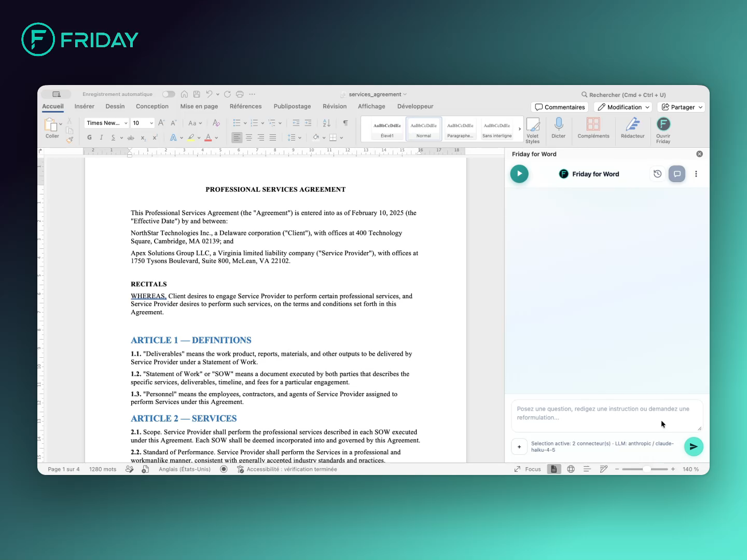Screen dimensions: 747x560
Task: Click the Partager button
Action: pos(682,107)
